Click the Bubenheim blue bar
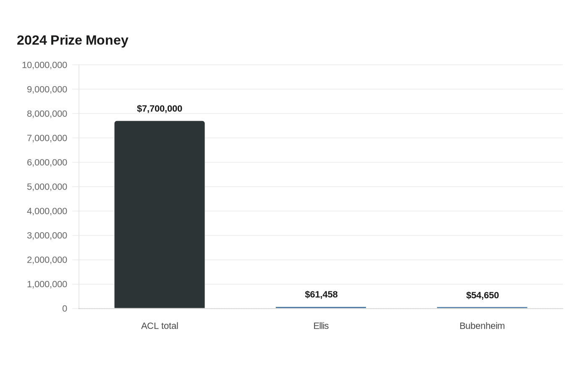Screen dimensions: 588x370 point(482,308)
